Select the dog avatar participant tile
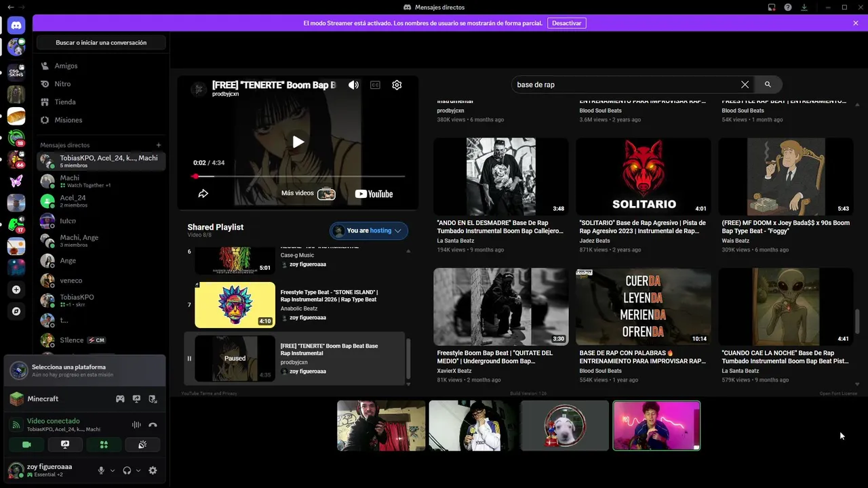This screenshot has width=868, height=488. [565, 426]
